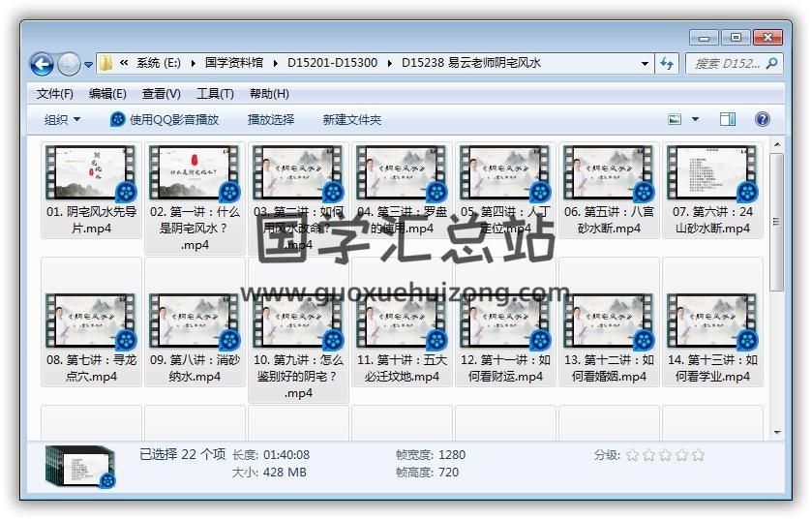Click the vertical scrollbar thumb
812x520 pixels.
pos(777,222)
